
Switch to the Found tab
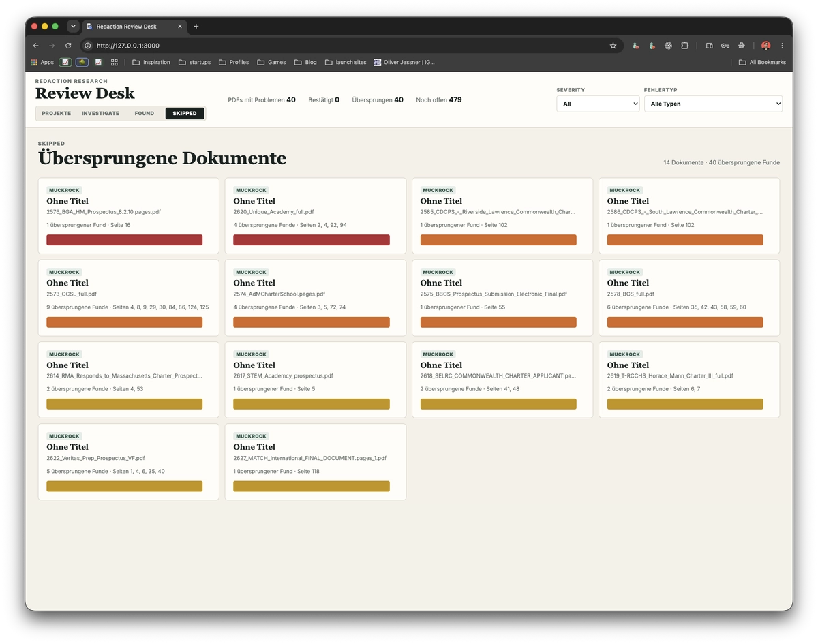click(x=144, y=114)
